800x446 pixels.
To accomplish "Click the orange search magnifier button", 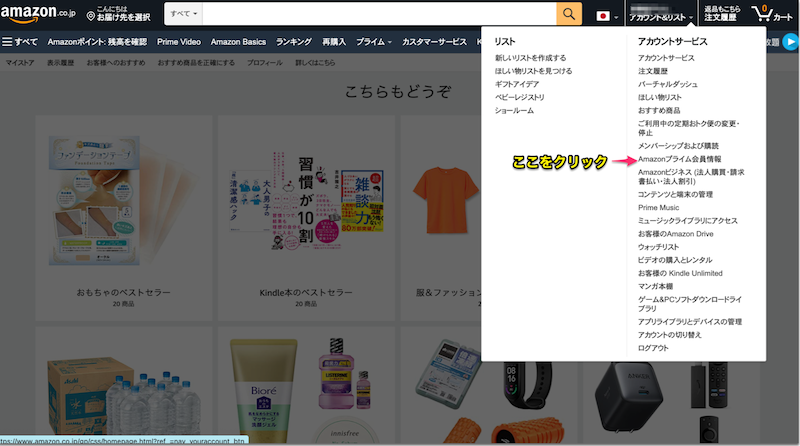I will click(x=569, y=14).
